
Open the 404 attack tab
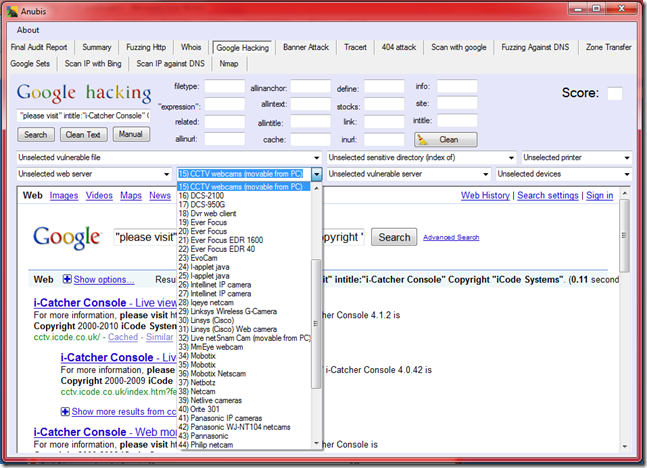[399, 47]
